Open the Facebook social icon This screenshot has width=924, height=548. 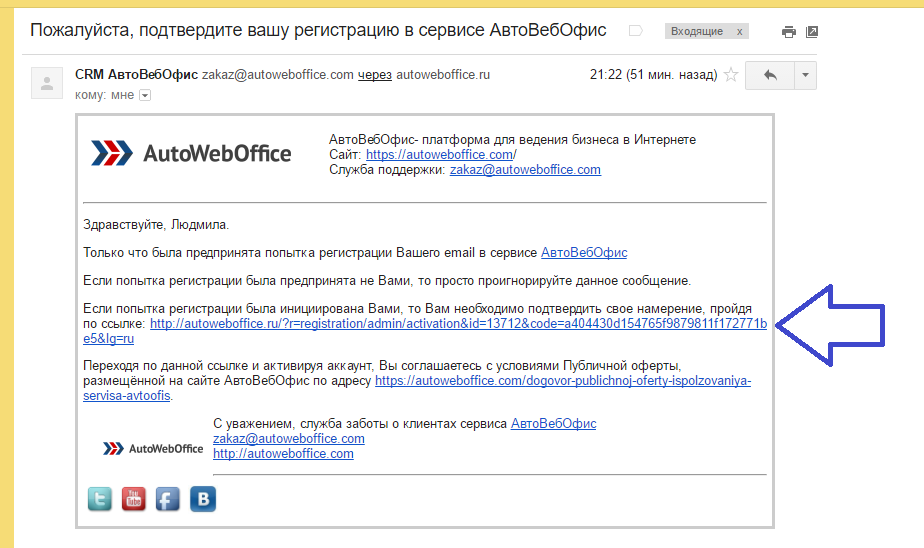pyautogui.click(x=168, y=498)
